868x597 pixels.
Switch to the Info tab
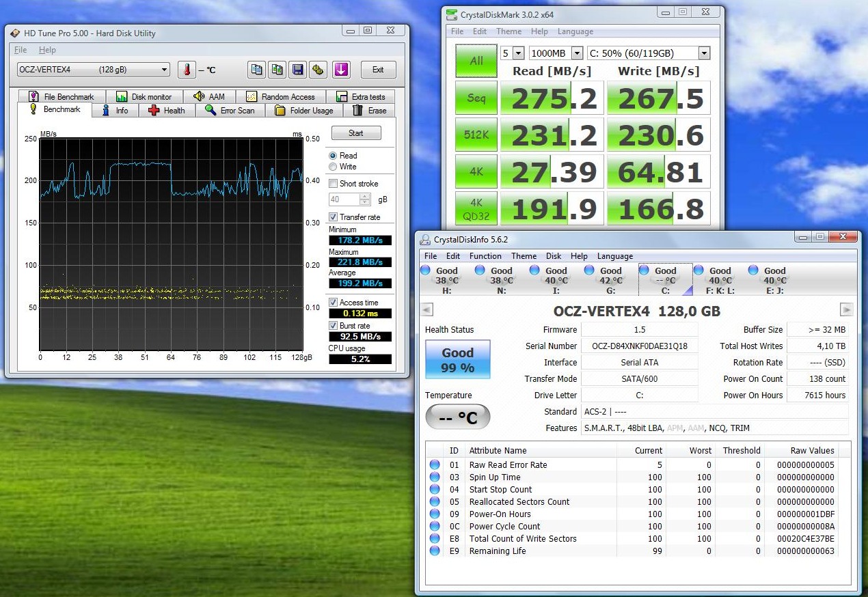coord(115,110)
